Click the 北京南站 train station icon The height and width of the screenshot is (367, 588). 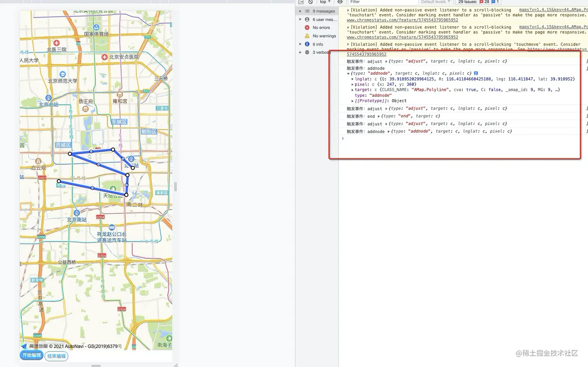(77, 213)
